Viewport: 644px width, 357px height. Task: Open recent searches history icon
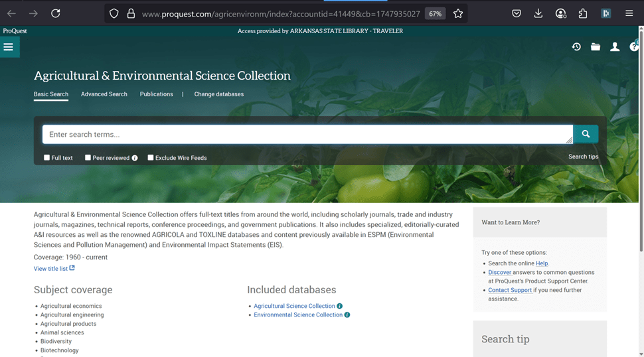pos(576,47)
